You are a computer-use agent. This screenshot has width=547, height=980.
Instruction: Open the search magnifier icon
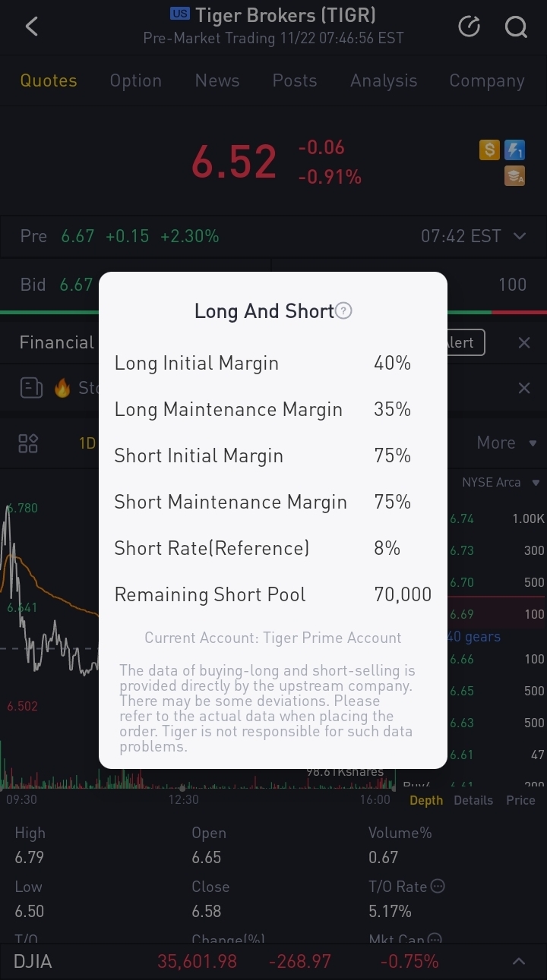click(516, 27)
